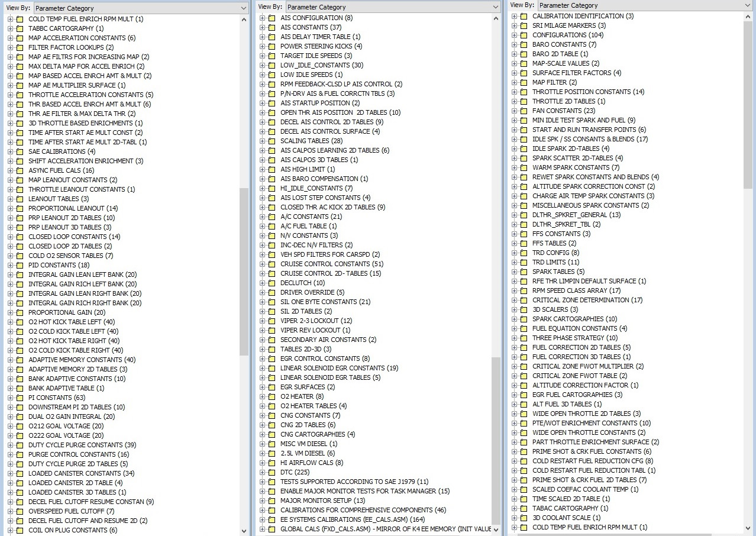Select SRI MILAGE MARKERS (3)

click(569, 25)
